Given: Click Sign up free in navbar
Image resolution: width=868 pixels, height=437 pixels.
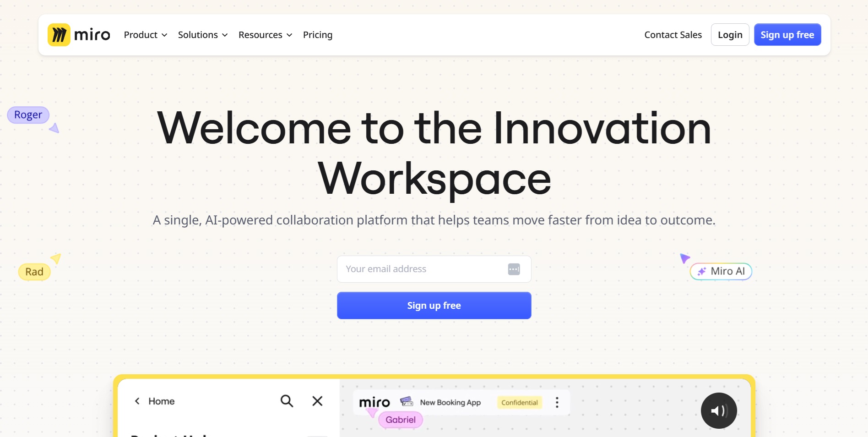Looking at the screenshot, I should (x=787, y=35).
